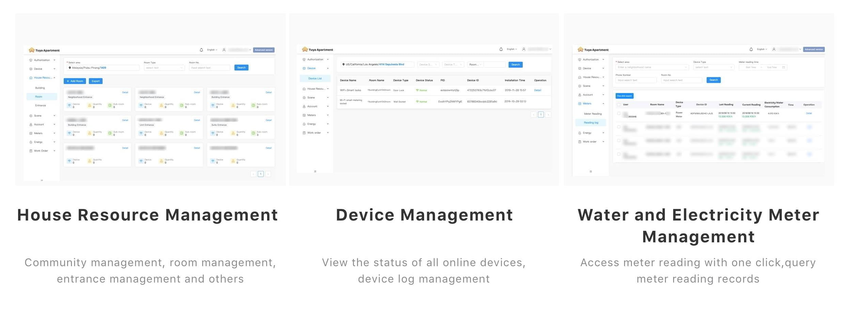The image size is (868, 318).
Task: Check the Power Meter row's checkbox
Action: click(x=619, y=113)
